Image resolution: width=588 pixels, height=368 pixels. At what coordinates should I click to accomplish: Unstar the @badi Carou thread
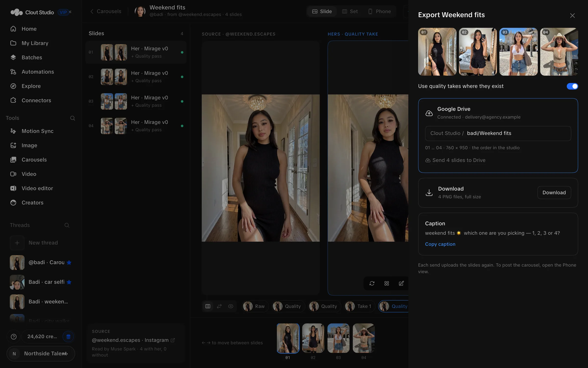click(x=69, y=263)
